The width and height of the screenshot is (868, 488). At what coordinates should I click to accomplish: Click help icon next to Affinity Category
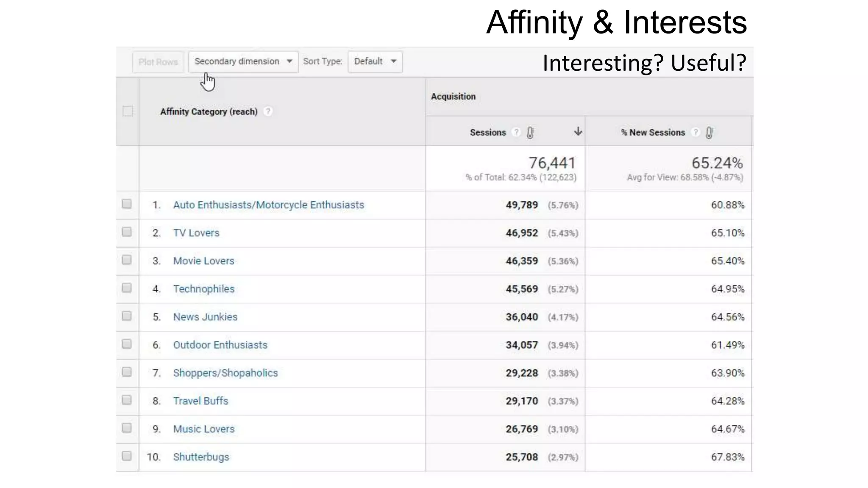(x=267, y=111)
